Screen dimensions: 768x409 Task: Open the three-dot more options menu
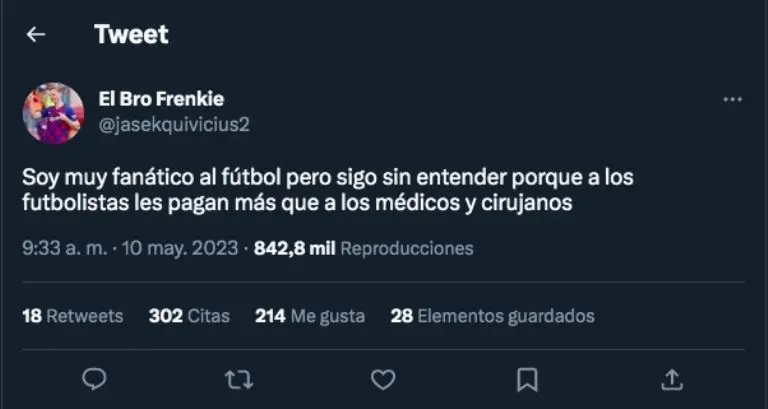point(732,99)
